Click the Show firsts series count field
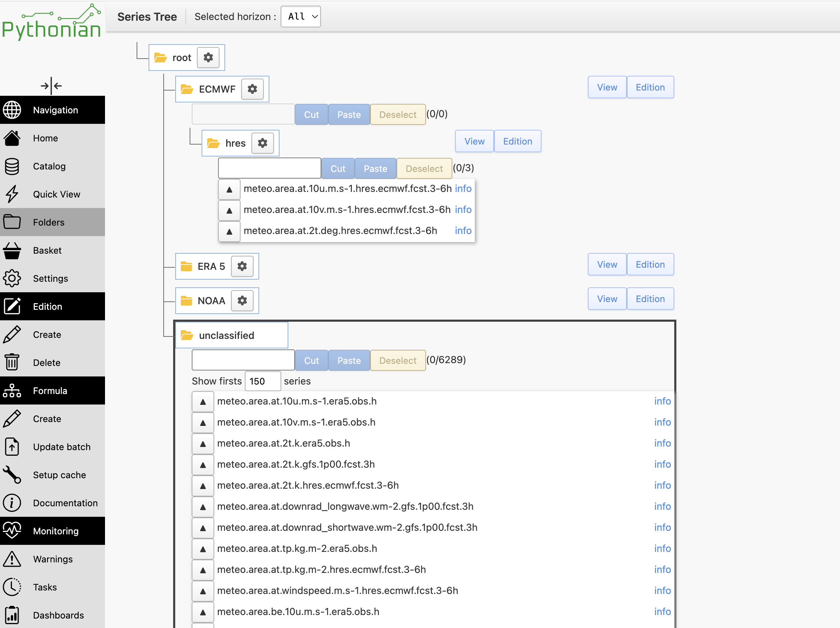Viewport: 840px width, 628px height. point(263,381)
